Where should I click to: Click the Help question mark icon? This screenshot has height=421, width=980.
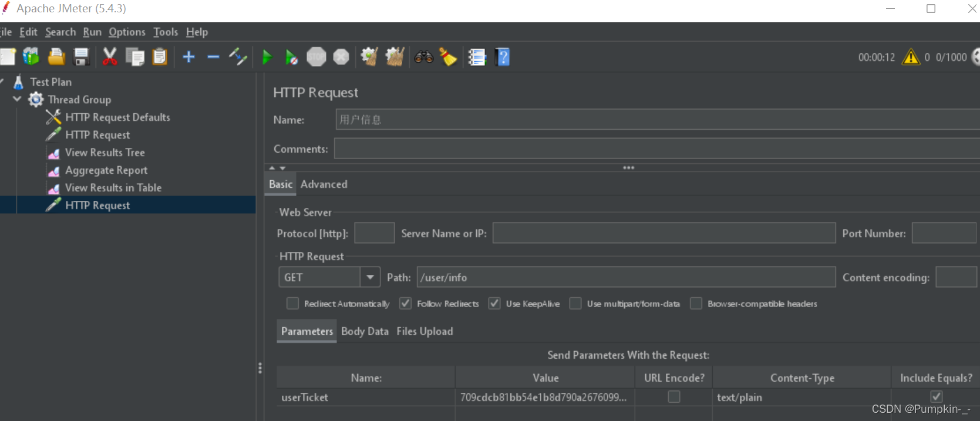[x=503, y=57]
